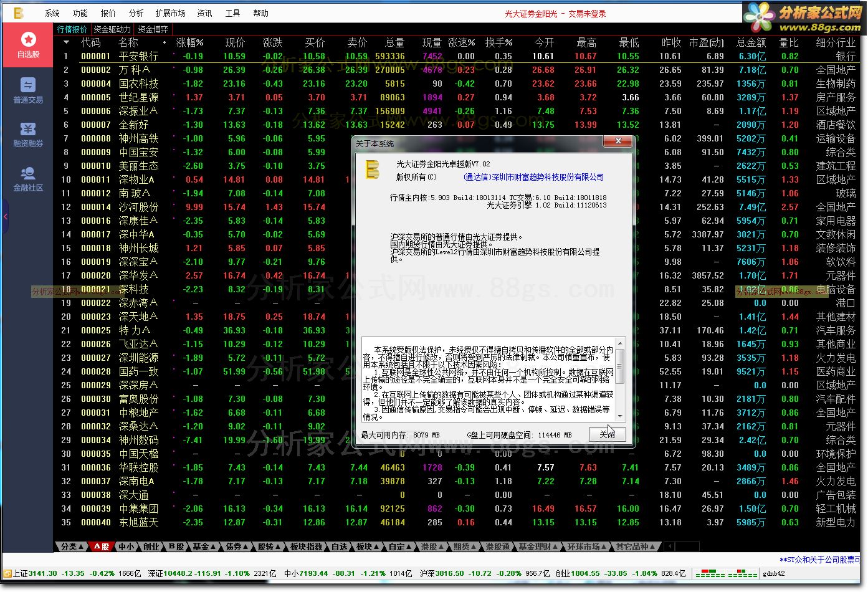This screenshot has width=868, height=592.
Task: Open the 融资融券 sidebar icon
Action: point(28,135)
